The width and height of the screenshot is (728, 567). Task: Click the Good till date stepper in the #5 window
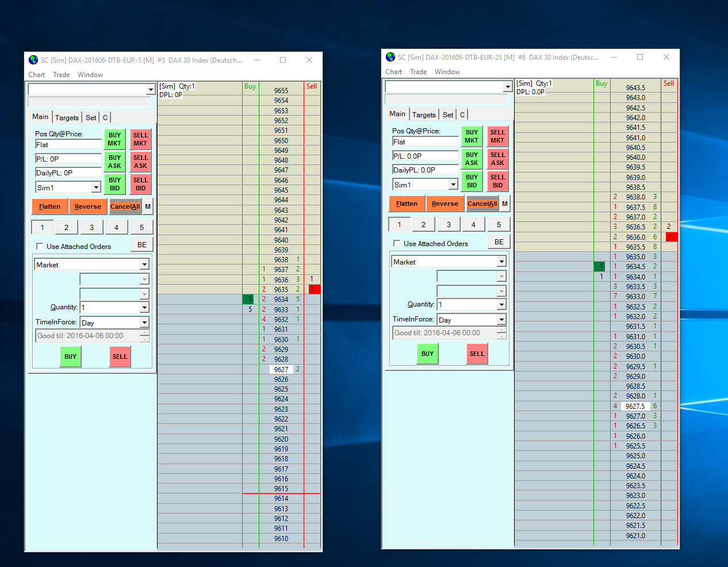tap(144, 336)
